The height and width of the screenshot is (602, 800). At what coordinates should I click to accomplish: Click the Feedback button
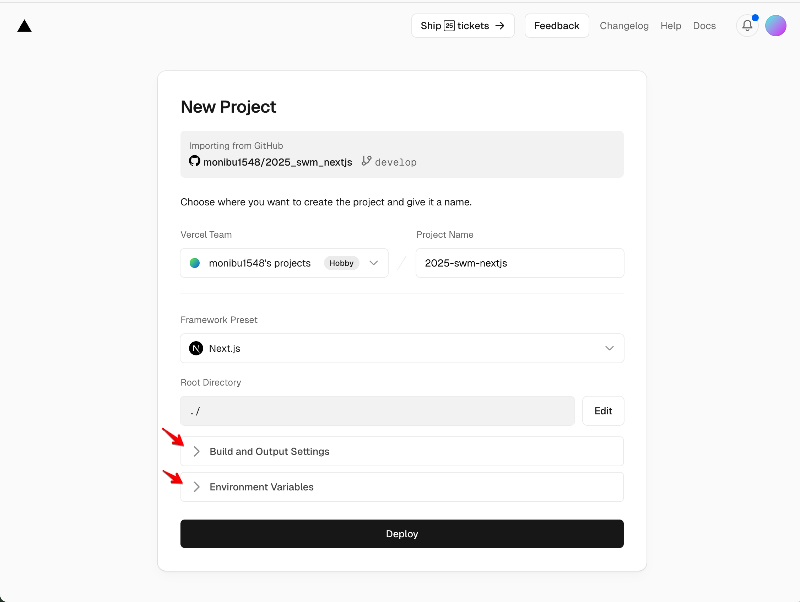point(557,26)
